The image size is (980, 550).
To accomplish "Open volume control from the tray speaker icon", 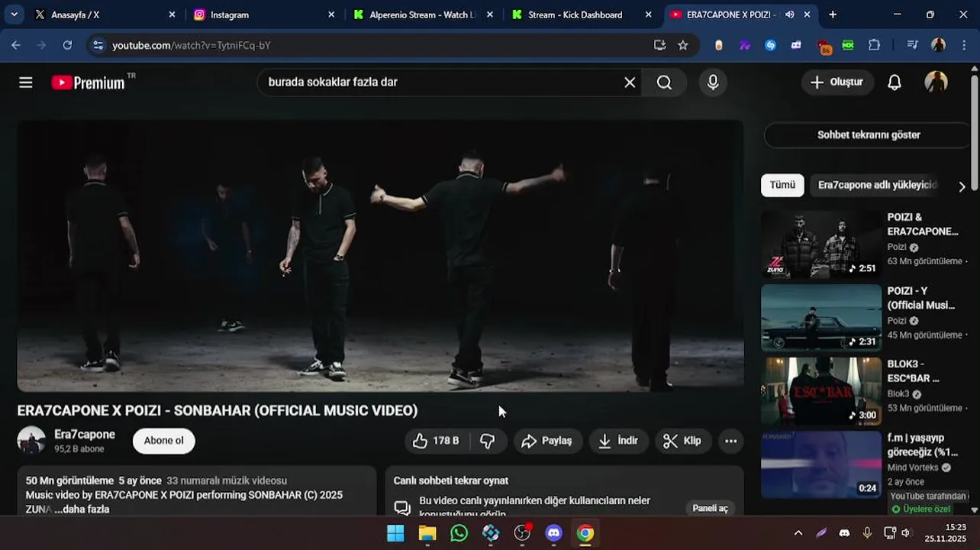I will pos(906,533).
